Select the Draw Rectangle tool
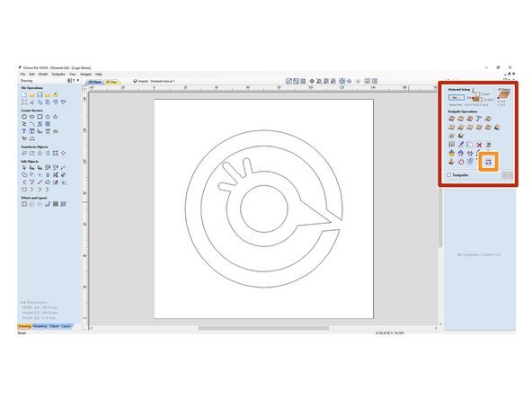 coord(40,117)
